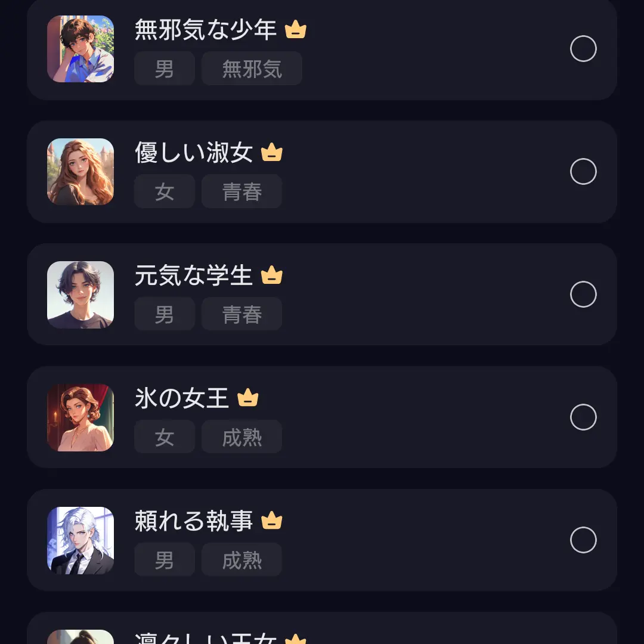Select the radio button for 氷の女王
Screen dimensions: 644x644
(x=583, y=417)
